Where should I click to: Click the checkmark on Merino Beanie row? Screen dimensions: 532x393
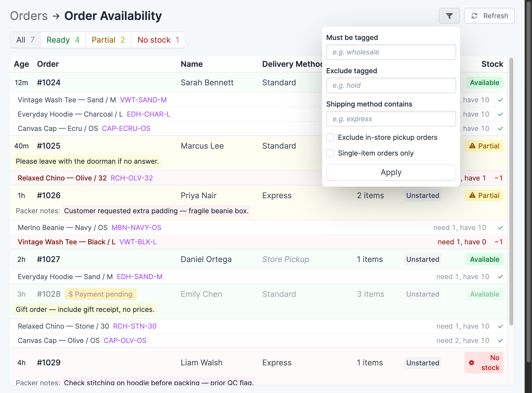(x=500, y=228)
